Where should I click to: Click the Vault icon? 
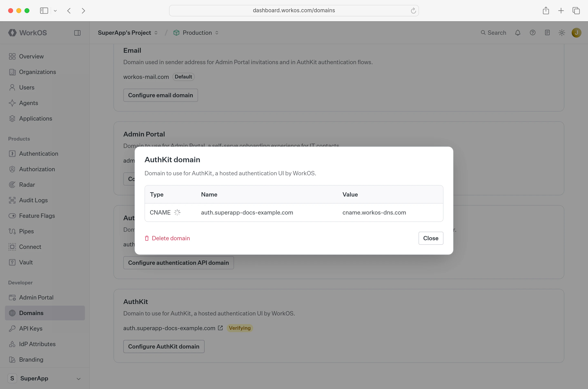click(x=12, y=262)
